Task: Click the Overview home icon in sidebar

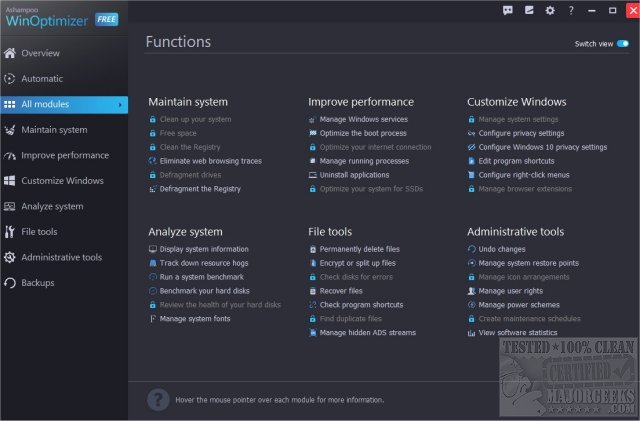Action: pyautogui.click(x=11, y=53)
